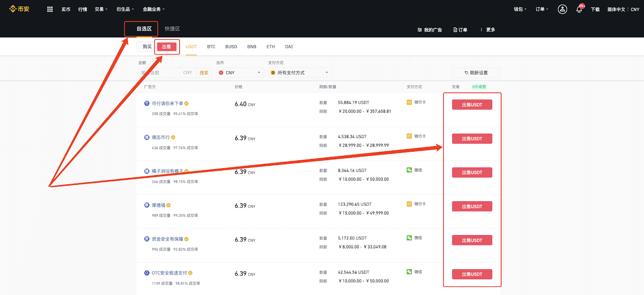Screen dimensions: 644x295
Task: Click the Binance logo
Action: point(19,9)
